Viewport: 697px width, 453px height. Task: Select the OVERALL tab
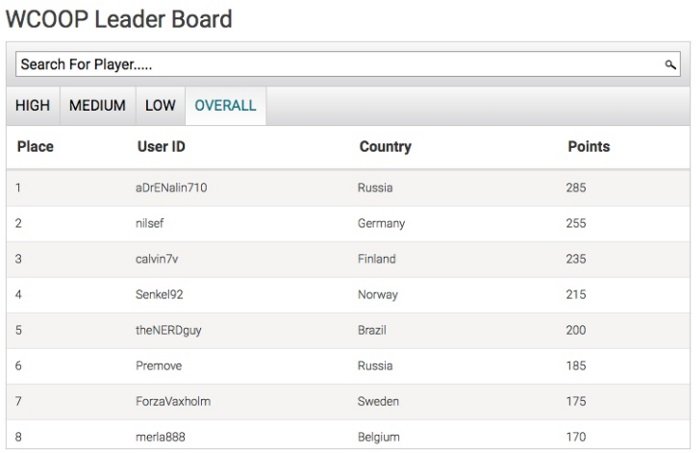pos(225,105)
